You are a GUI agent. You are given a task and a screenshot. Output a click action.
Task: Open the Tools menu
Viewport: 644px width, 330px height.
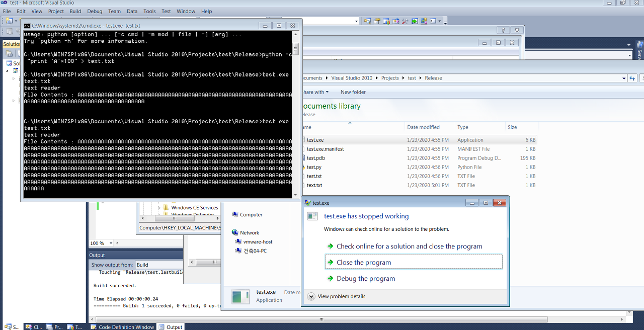[149, 11]
